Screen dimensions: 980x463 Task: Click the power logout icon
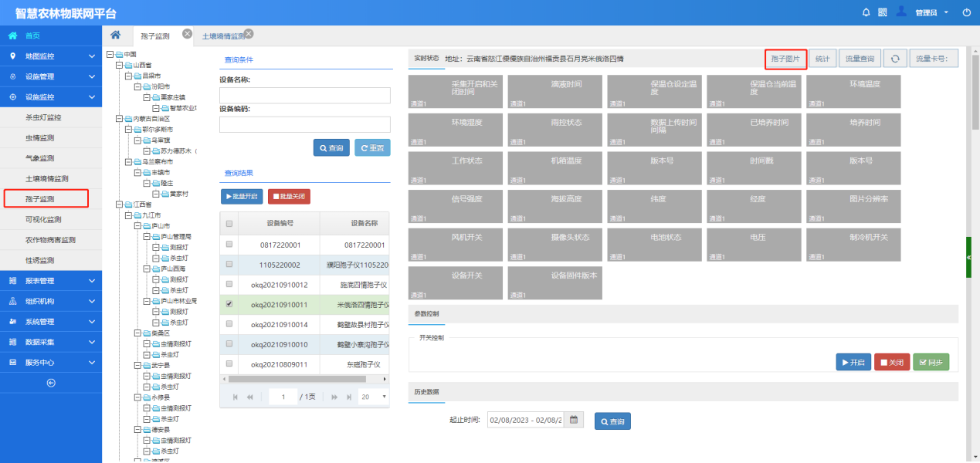pos(966,12)
